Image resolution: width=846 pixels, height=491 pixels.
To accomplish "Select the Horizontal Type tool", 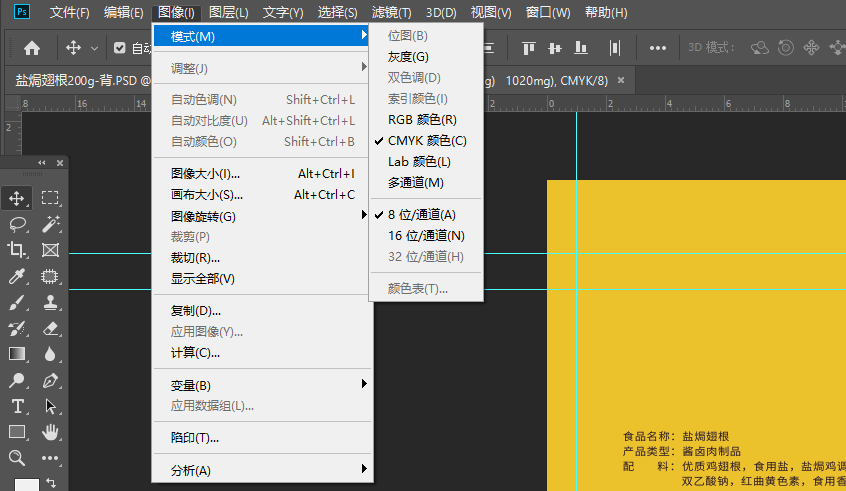I will click(x=17, y=406).
